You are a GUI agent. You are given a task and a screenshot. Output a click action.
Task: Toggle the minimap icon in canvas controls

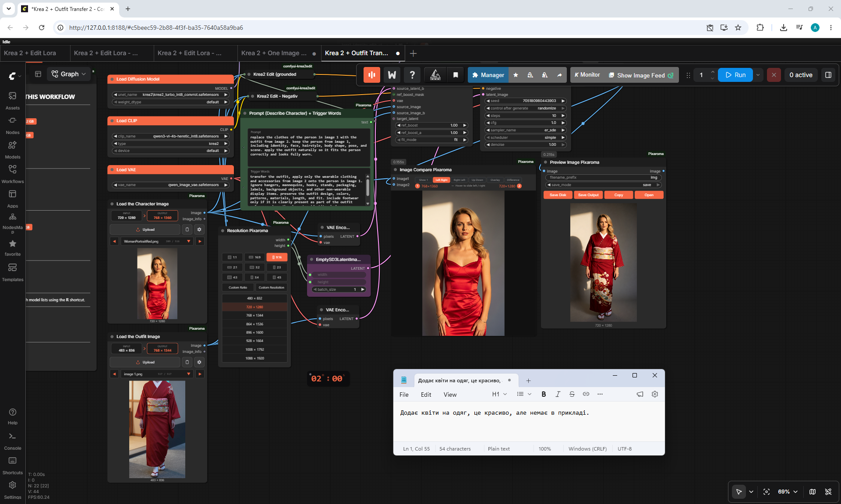(813, 492)
